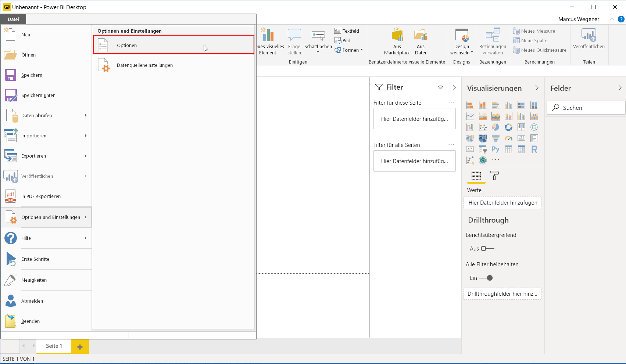The width and height of the screenshot is (626, 364).
Task: Select Erste Schritte menu entry
Action: point(46,259)
